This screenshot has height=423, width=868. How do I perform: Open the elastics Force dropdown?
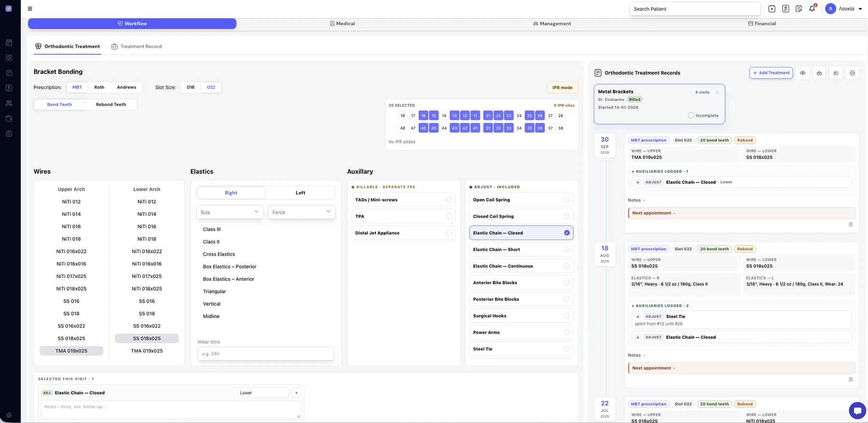(301, 212)
